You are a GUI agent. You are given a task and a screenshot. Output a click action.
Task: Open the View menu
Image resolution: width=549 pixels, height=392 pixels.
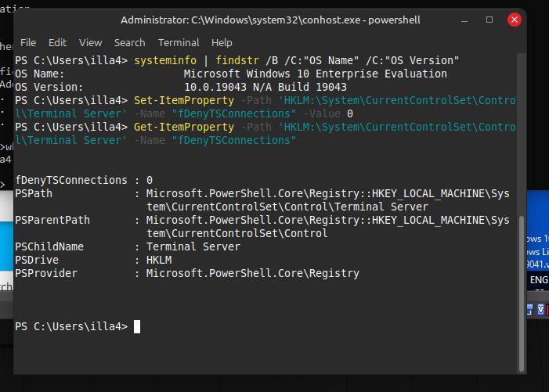click(x=90, y=42)
